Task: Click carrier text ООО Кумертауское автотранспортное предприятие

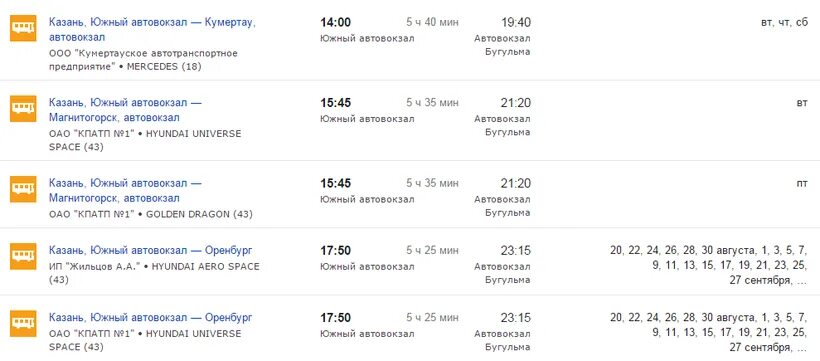Action: click(x=143, y=60)
